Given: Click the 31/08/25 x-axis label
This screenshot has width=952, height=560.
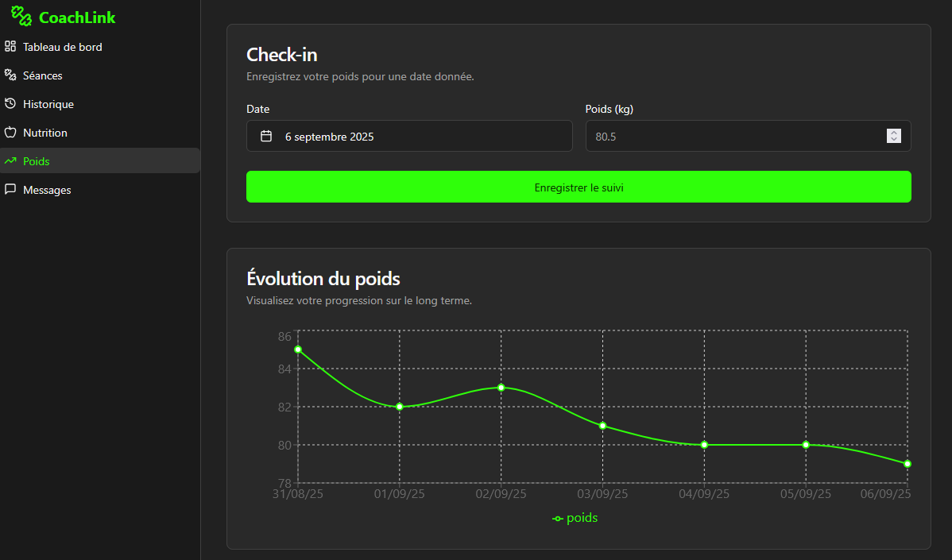Looking at the screenshot, I should point(297,494).
